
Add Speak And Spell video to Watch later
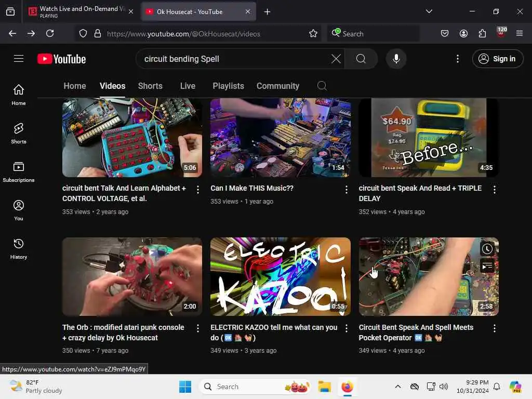[487, 249]
